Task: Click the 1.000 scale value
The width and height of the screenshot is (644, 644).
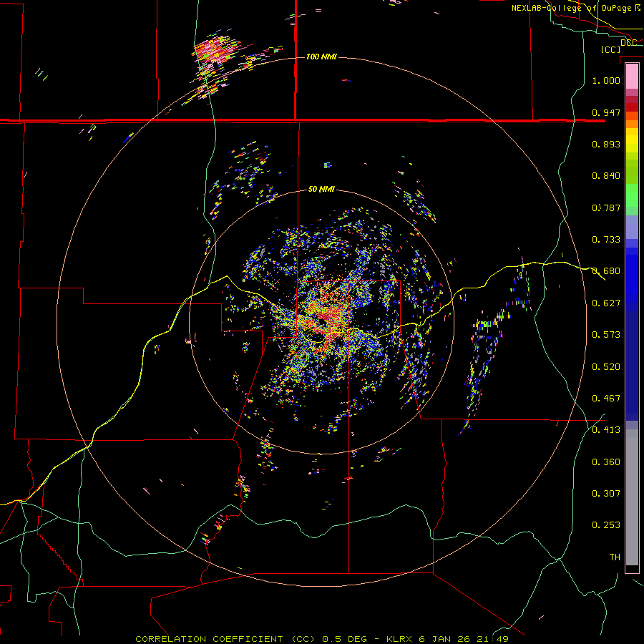Action: pos(606,80)
